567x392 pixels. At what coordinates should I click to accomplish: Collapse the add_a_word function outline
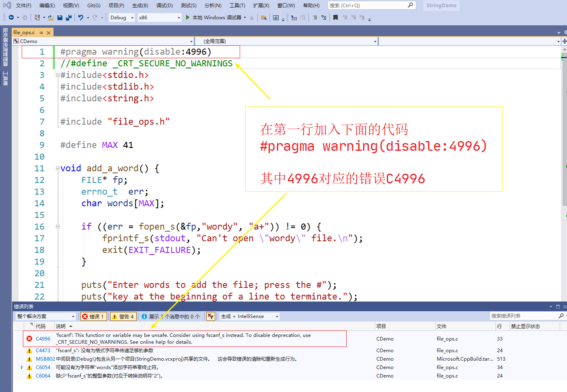[x=58, y=168]
